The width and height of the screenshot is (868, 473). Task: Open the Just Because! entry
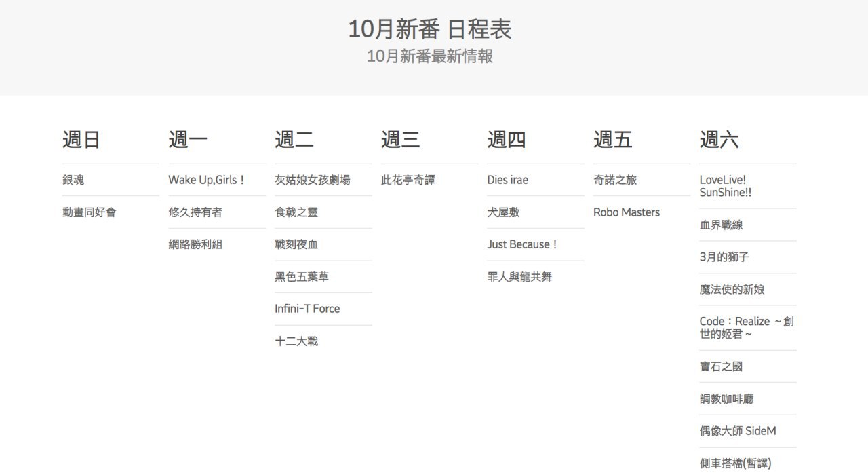(x=523, y=244)
